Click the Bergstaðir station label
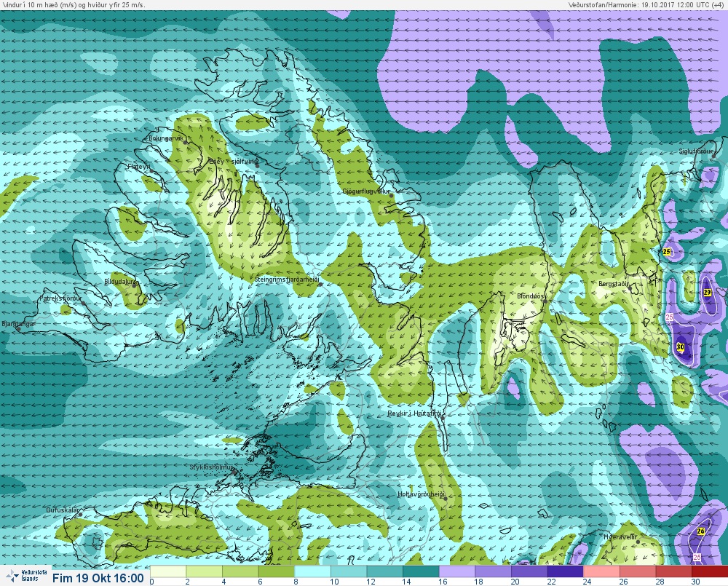Viewport: 728px width, 586px height. pyautogui.click(x=614, y=284)
